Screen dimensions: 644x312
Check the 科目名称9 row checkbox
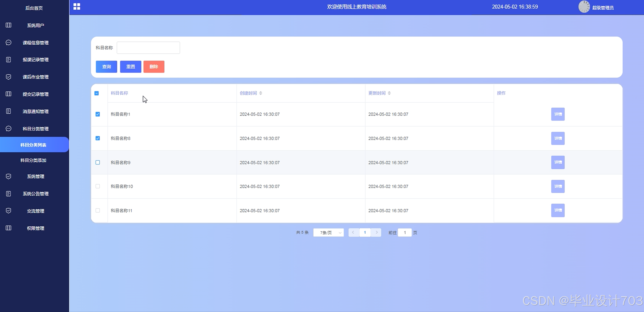click(x=98, y=162)
